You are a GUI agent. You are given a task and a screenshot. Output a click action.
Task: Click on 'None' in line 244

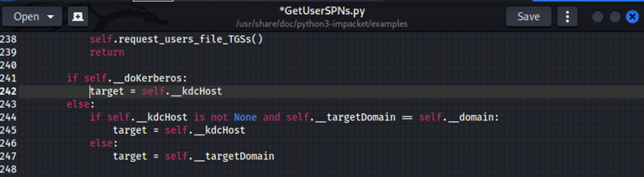tap(245, 117)
